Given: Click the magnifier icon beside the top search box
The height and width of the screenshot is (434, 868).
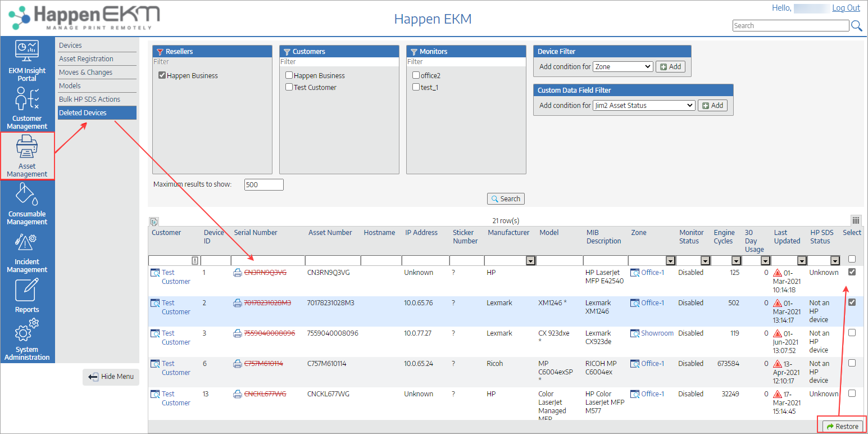Looking at the screenshot, I should coord(856,25).
